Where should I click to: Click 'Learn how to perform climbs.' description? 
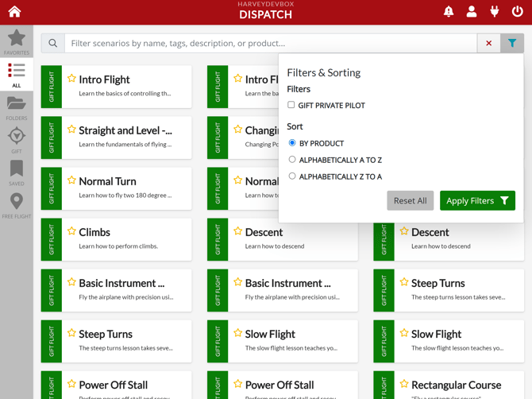(x=118, y=246)
